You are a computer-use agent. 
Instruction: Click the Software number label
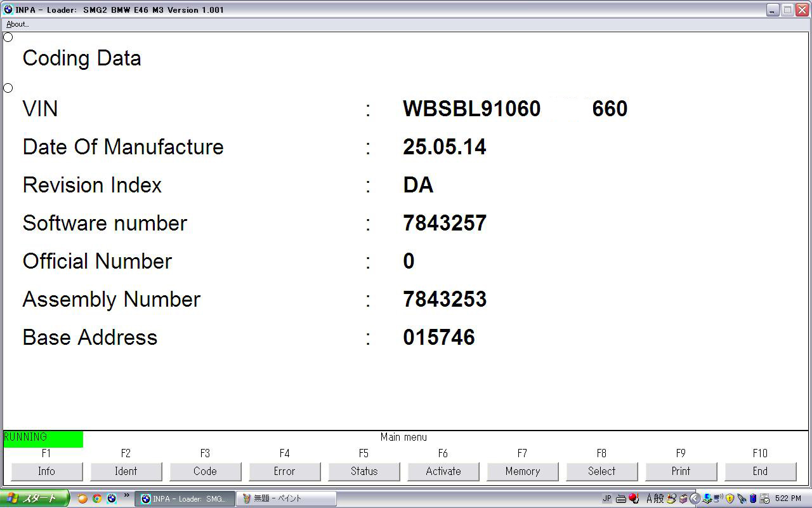coord(105,223)
